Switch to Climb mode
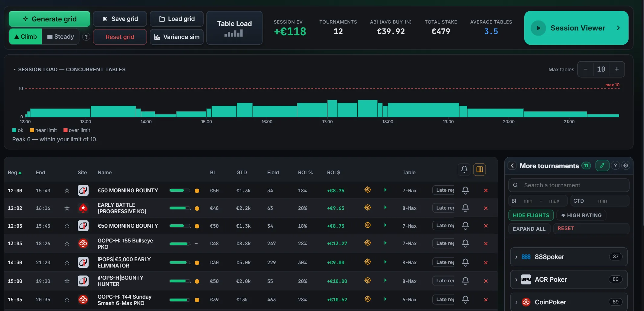This screenshot has height=311, width=644. coord(25,37)
